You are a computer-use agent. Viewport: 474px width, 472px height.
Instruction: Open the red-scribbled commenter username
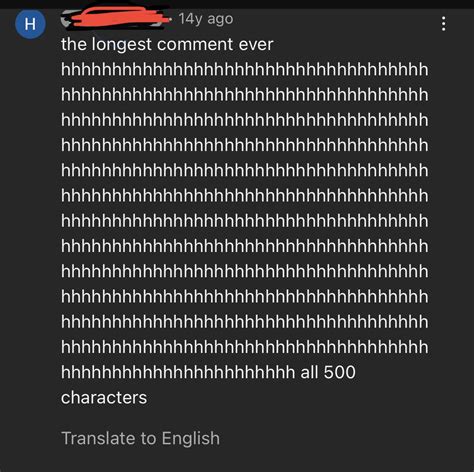(116, 18)
